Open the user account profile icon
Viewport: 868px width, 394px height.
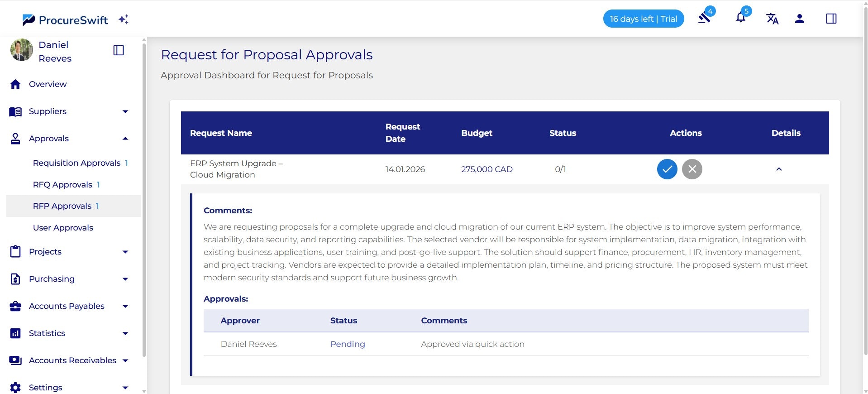click(x=800, y=19)
